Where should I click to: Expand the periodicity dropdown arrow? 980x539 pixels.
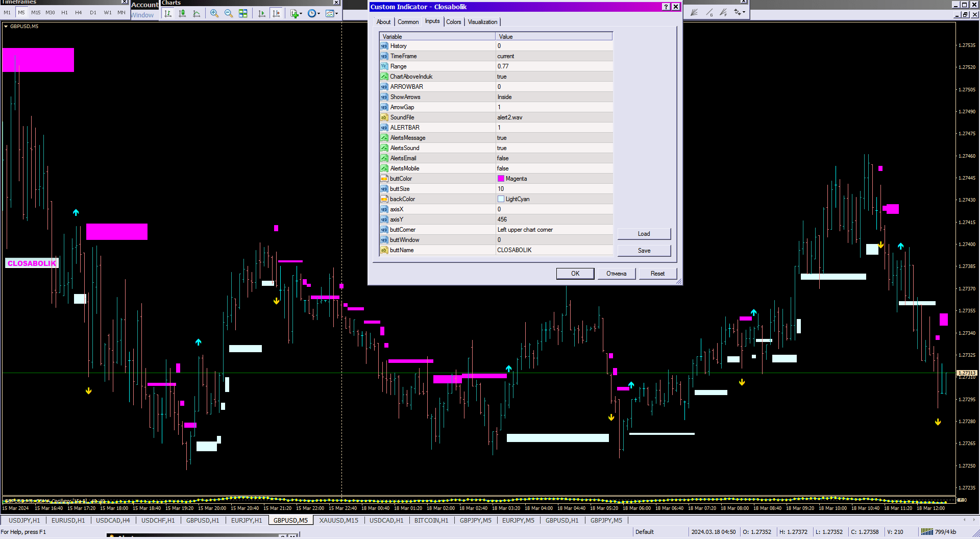[x=319, y=14]
